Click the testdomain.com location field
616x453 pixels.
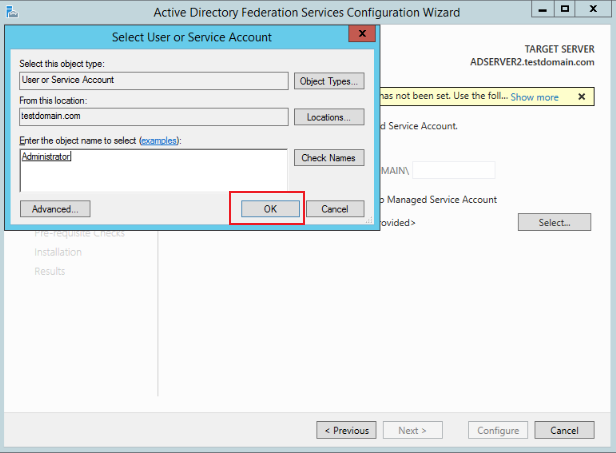(154, 117)
